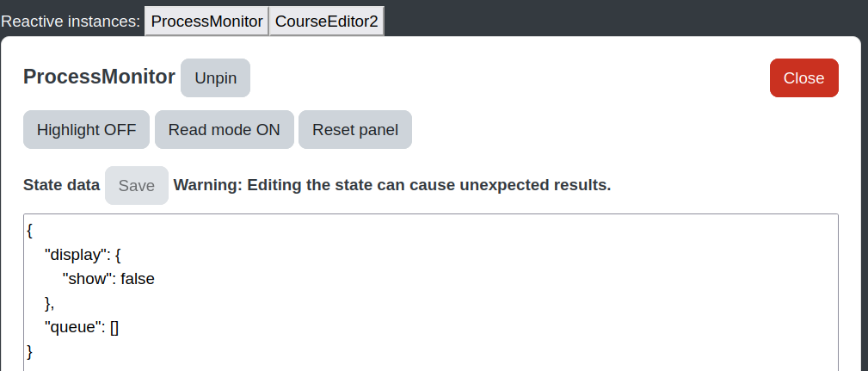
Task: Unpin the ProcessMonitor panel
Action: [x=215, y=78]
